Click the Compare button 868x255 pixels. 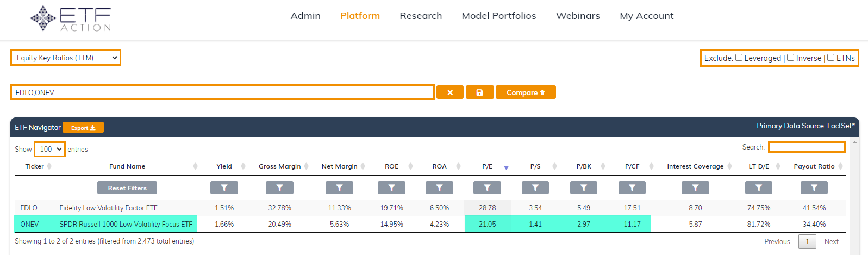pos(526,92)
